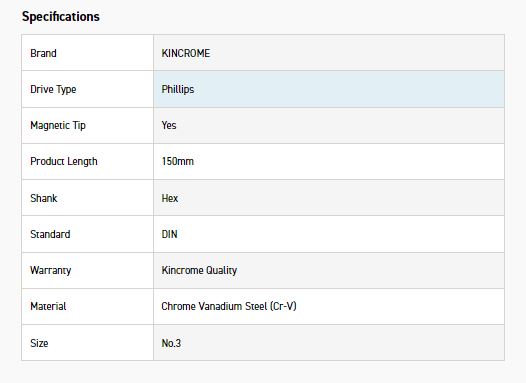Image resolution: width=526 pixels, height=383 pixels.
Task: Select the Shank label cell
Action: (x=88, y=198)
